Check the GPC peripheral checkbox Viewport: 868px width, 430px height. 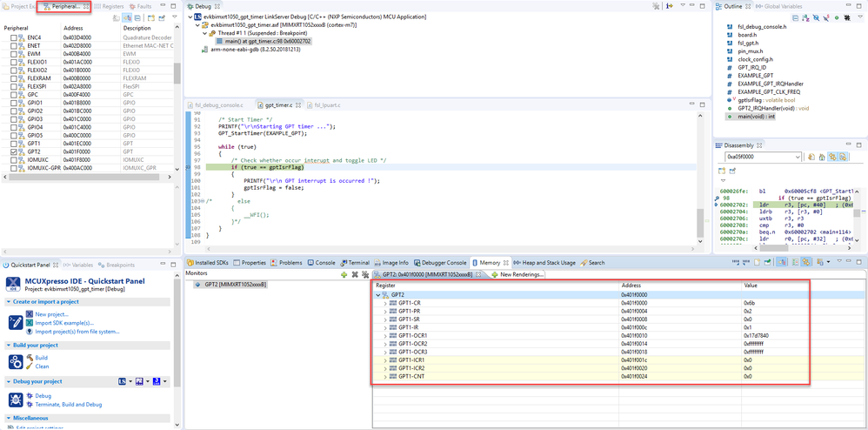coord(14,95)
